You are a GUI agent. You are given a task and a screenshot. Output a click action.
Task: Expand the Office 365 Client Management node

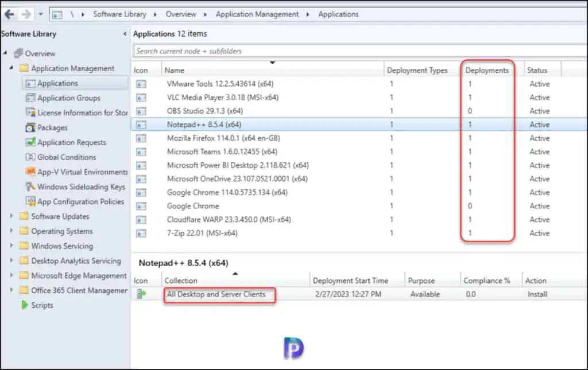point(11,290)
